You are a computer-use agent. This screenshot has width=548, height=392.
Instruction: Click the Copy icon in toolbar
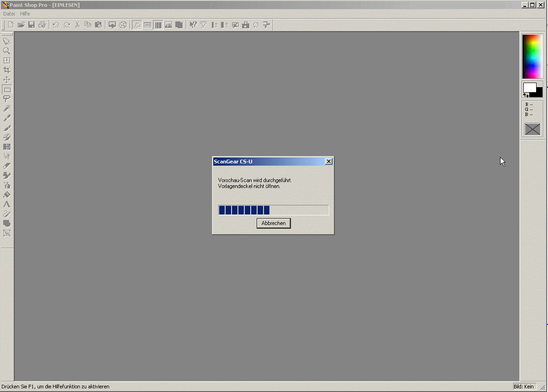tap(88, 25)
